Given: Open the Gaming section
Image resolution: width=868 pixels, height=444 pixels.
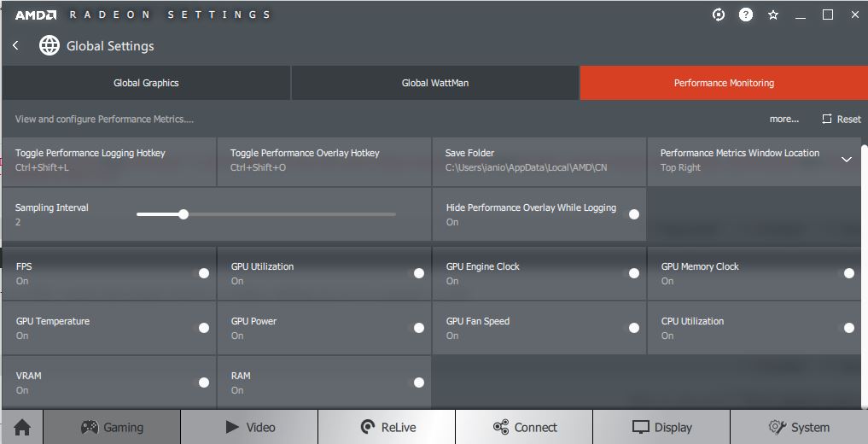Looking at the screenshot, I should click(112, 427).
